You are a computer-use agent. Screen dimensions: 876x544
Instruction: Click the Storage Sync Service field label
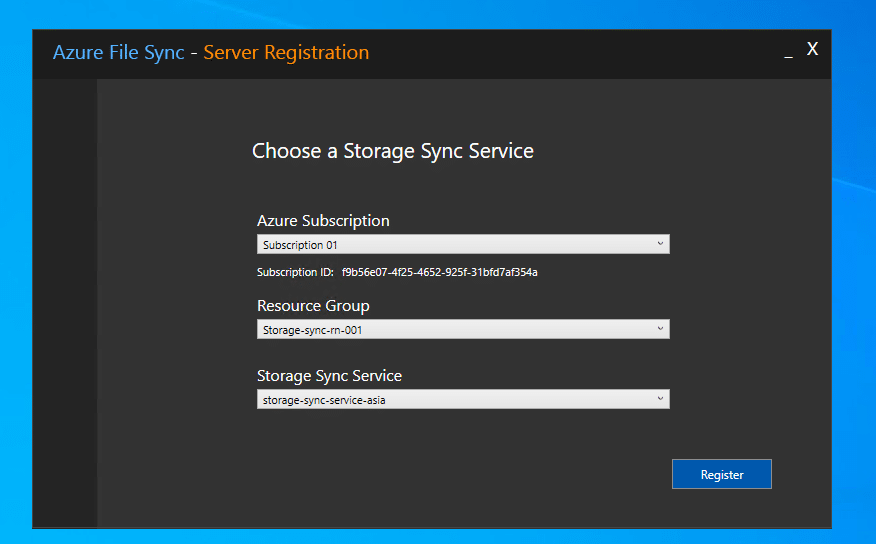pyautogui.click(x=329, y=376)
